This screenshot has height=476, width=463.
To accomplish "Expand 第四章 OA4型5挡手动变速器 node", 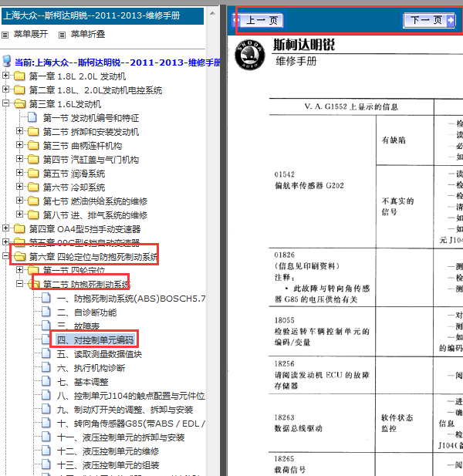I will pyautogui.click(x=5, y=228).
